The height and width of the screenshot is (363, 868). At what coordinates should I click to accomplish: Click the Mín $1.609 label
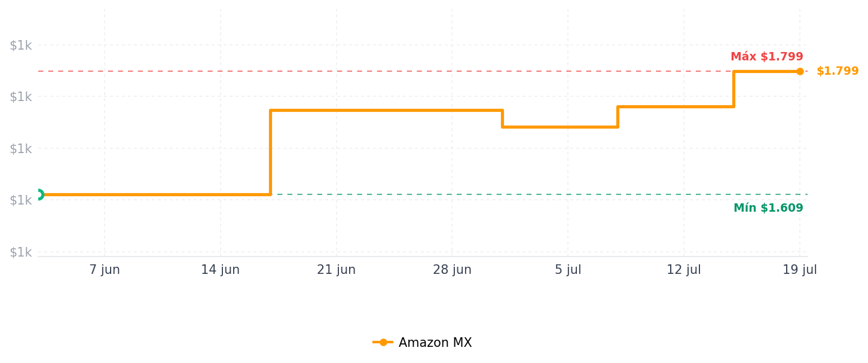768,208
